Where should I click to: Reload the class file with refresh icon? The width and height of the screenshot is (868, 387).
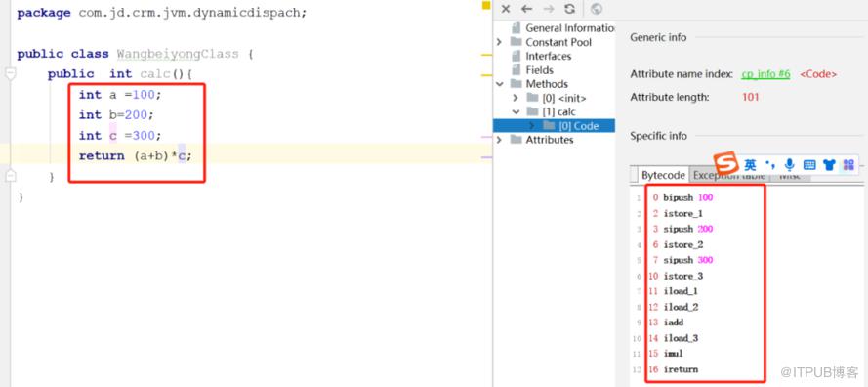tap(569, 9)
